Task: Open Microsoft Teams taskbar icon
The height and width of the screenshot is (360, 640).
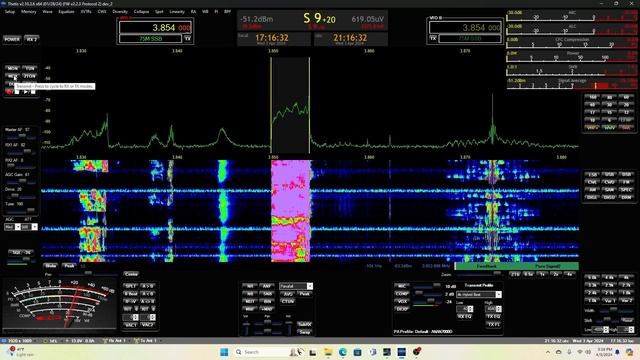Action: coord(372,352)
